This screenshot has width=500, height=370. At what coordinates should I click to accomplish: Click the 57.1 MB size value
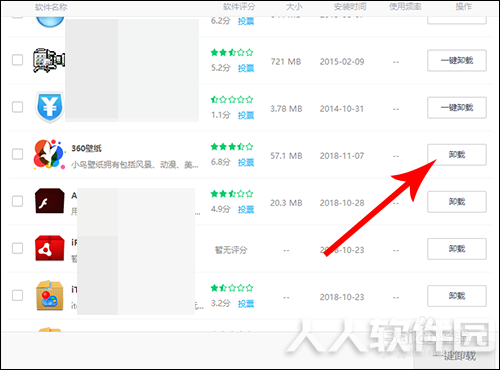pos(286,156)
